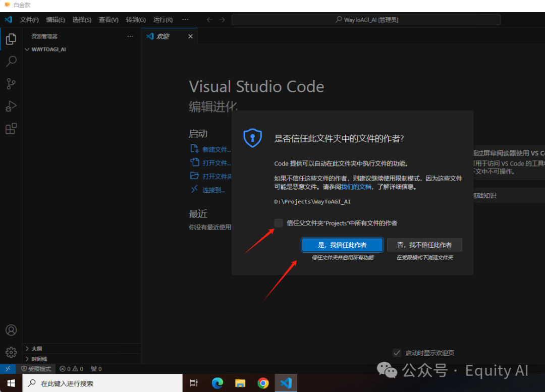Open the 文件(F) File menu
The image size is (545, 392).
29,20
